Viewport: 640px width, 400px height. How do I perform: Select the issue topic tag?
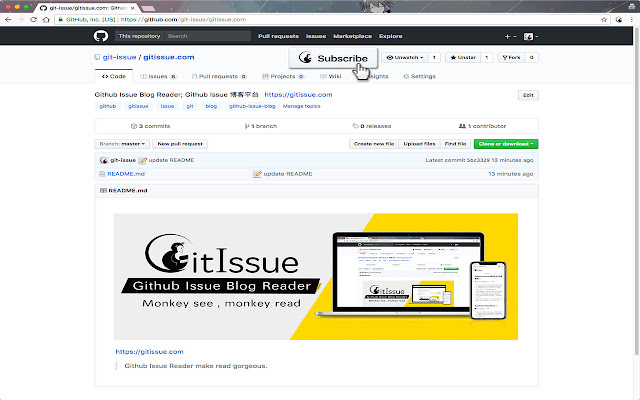click(x=167, y=106)
